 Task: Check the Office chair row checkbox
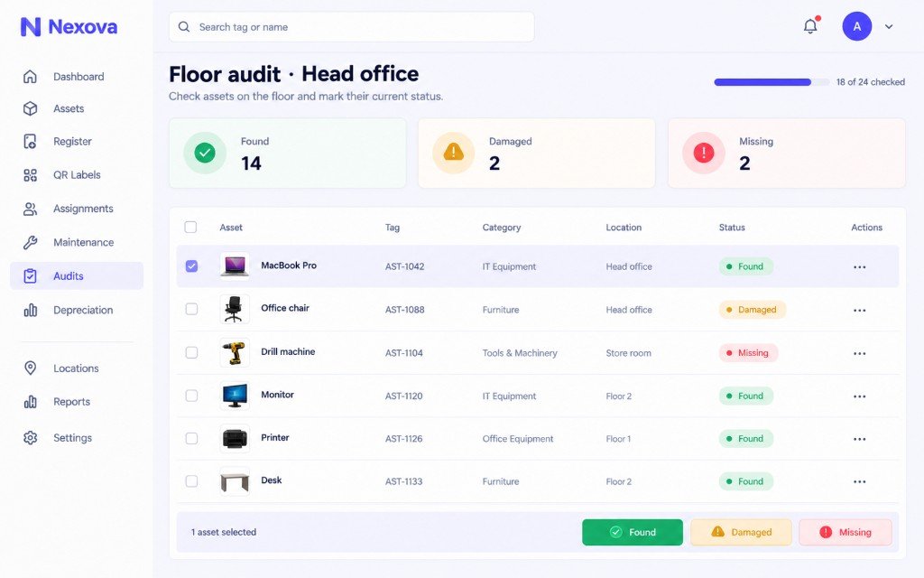click(191, 309)
